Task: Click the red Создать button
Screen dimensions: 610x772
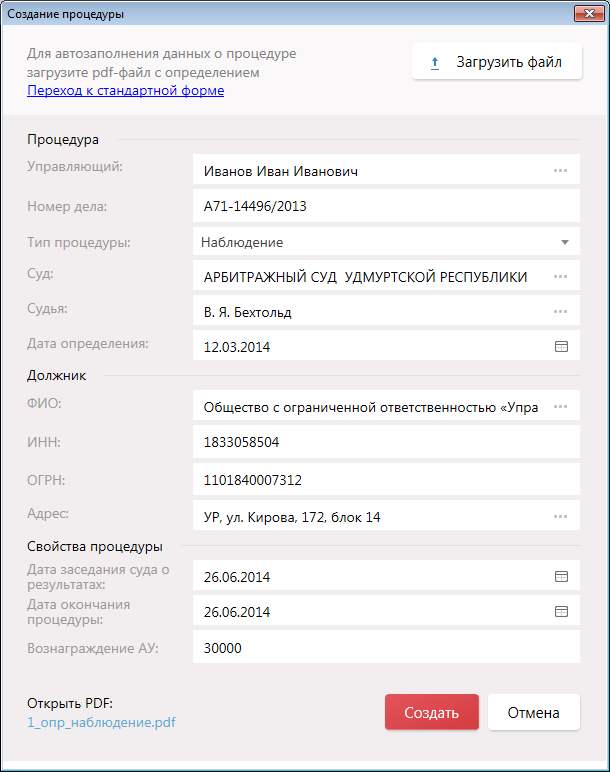Action: coord(431,713)
